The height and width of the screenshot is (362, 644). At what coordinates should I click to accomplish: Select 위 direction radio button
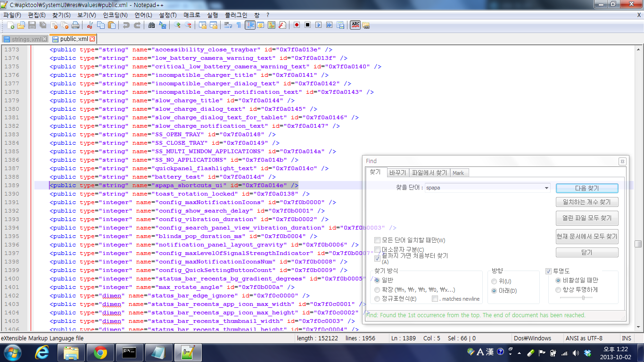pos(494,281)
